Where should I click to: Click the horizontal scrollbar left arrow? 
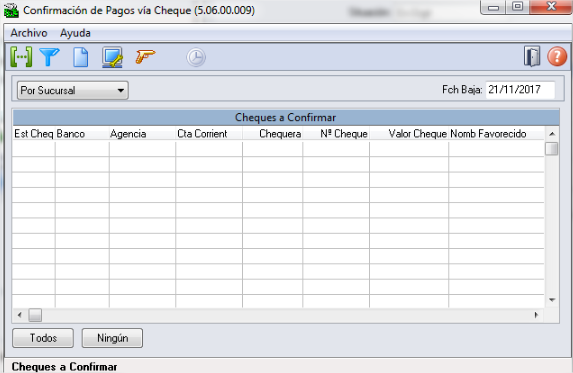click(20, 315)
